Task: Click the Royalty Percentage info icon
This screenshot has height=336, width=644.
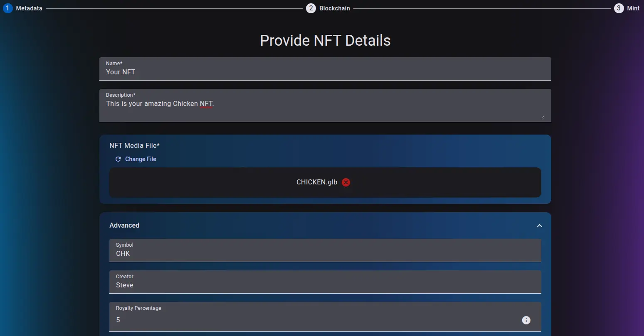Action: (x=526, y=320)
